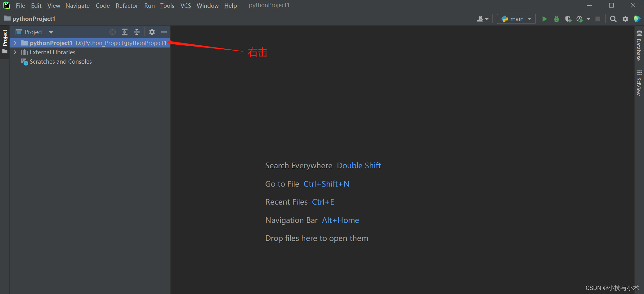Open the VCS menu

coord(186,6)
